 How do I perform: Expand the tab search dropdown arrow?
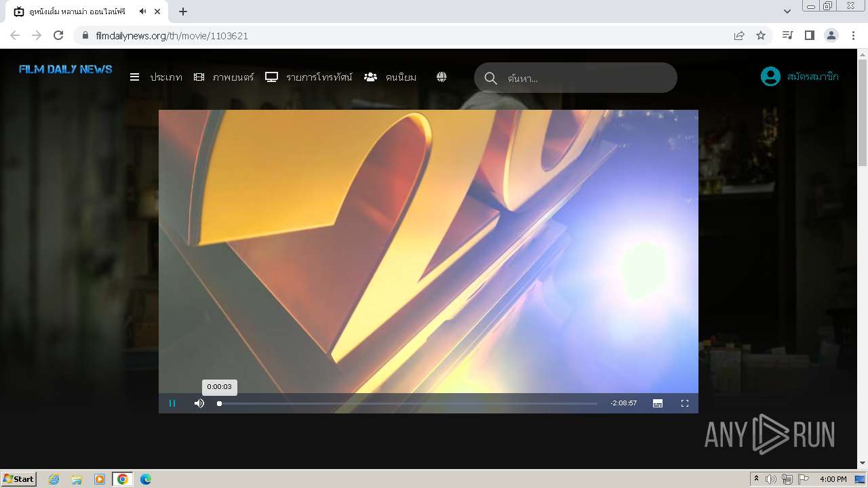pyautogui.click(x=787, y=12)
